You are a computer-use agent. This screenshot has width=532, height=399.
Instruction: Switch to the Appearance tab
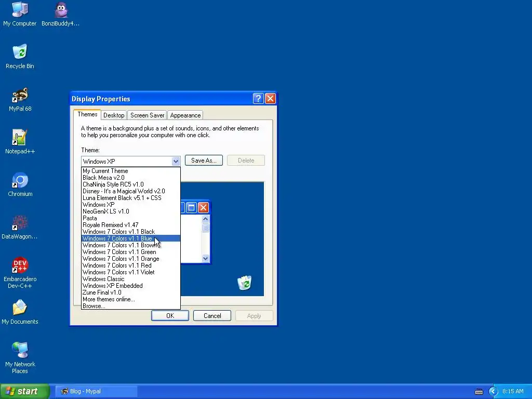(185, 115)
